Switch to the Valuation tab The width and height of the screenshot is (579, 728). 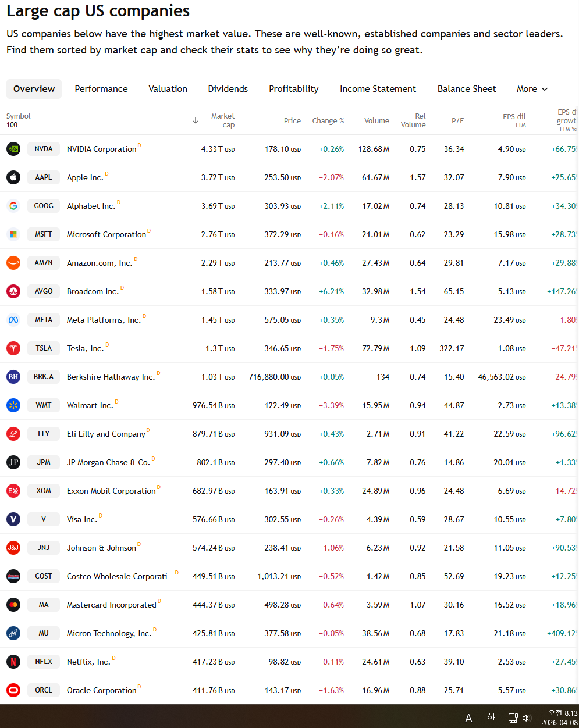pos(168,89)
